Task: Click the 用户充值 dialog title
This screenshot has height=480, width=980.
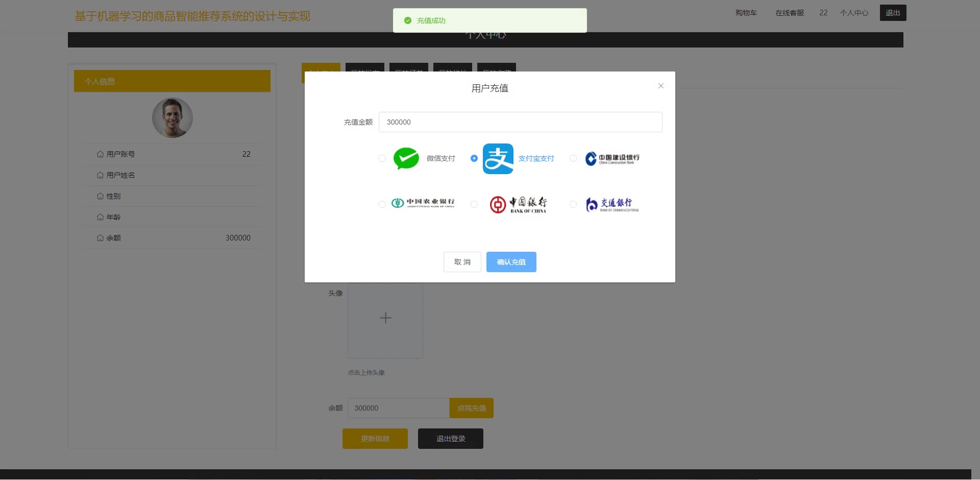Action: point(490,88)
